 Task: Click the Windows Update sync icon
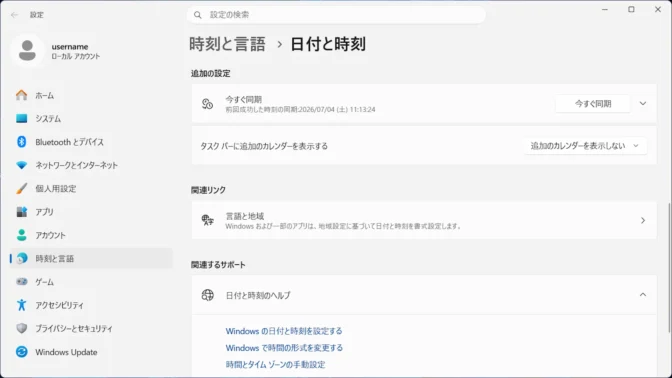[x=21, y=352]
